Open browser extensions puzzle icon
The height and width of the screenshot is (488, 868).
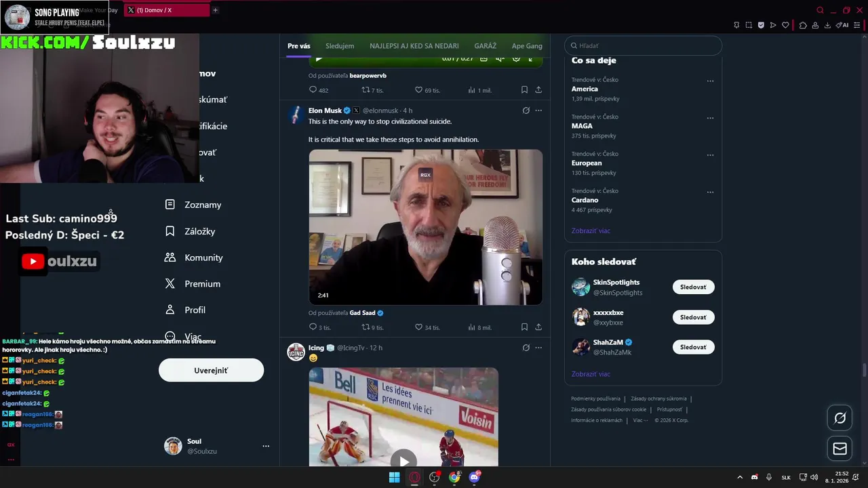803,25
